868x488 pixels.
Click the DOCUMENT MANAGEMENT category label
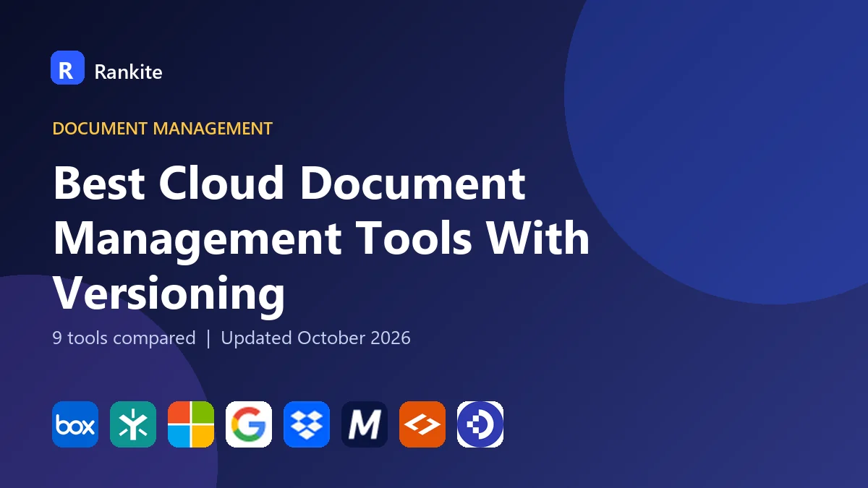163,129
